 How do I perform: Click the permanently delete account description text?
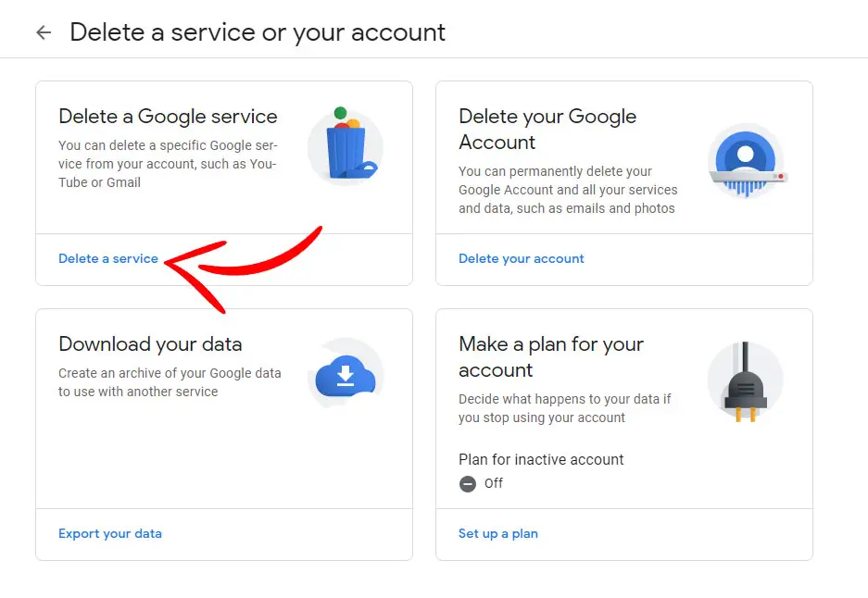coord(568,190)
